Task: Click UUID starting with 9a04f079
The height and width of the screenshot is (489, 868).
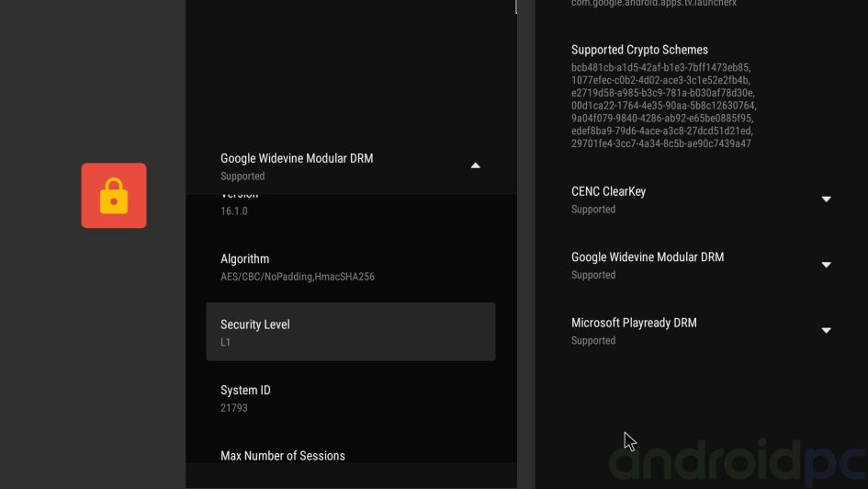Action: click(662, 119)
